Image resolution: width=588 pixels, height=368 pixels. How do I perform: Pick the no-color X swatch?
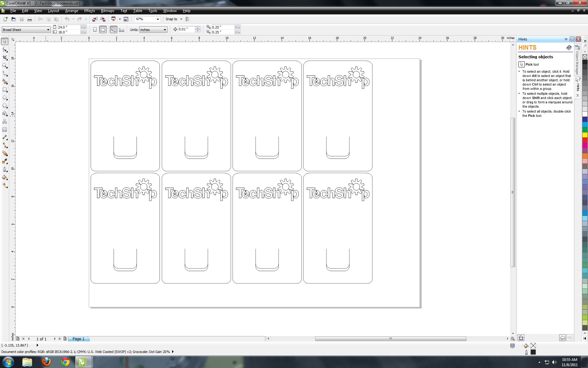click(x=585, y=57)
